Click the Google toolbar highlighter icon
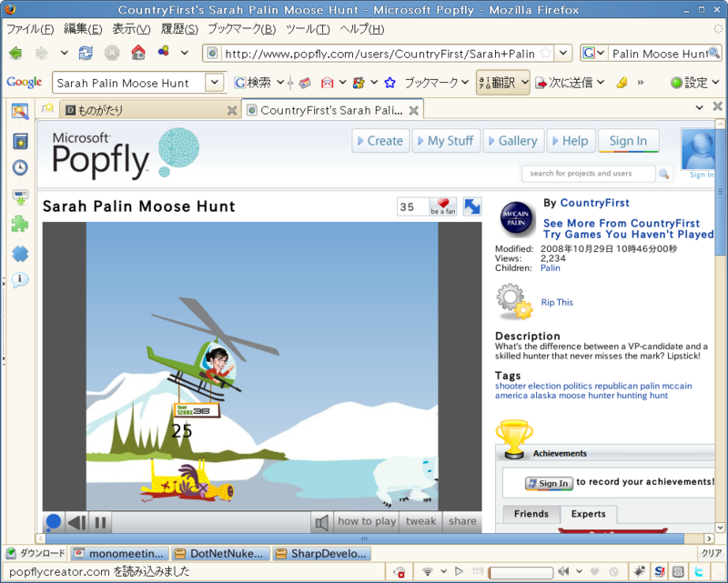728x583 pixels. pos(622,83)
